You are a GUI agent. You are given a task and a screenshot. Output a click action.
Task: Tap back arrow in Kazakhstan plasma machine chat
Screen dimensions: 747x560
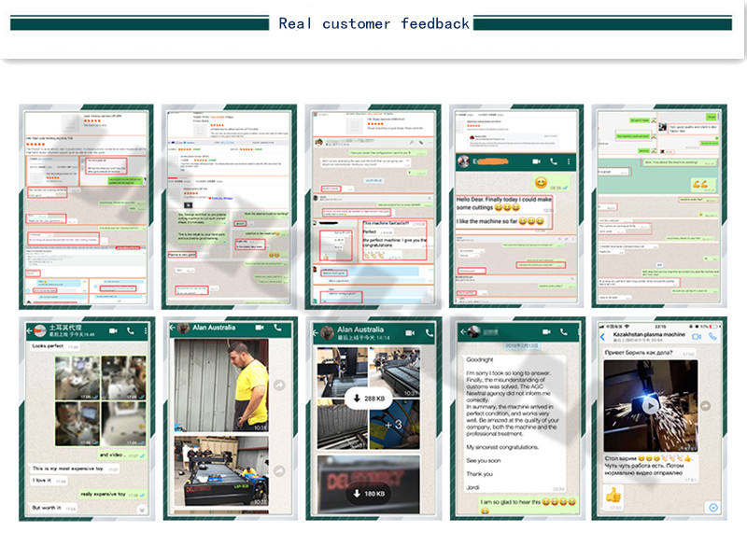(x=602, y=337)
